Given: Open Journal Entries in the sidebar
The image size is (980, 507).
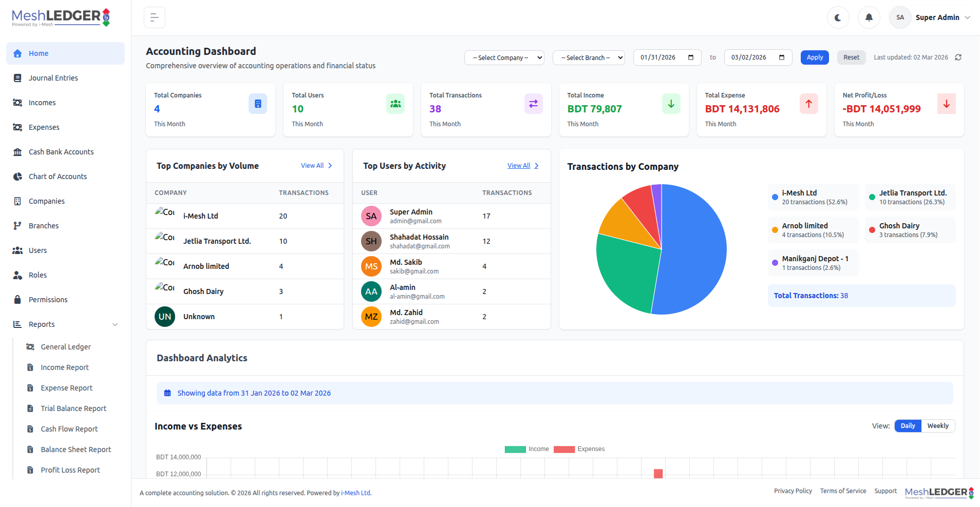Looking at the screenshot, I should pos(53,78).
